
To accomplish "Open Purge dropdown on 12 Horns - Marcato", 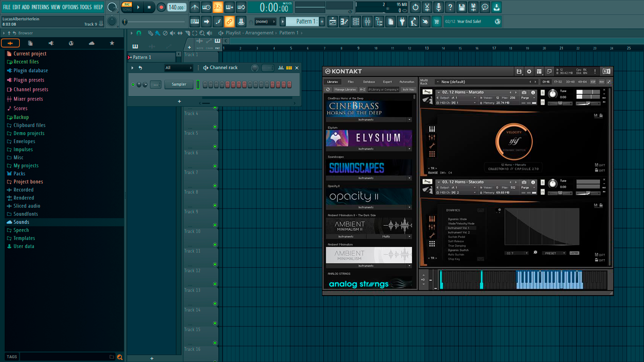I will pos(528,98).
